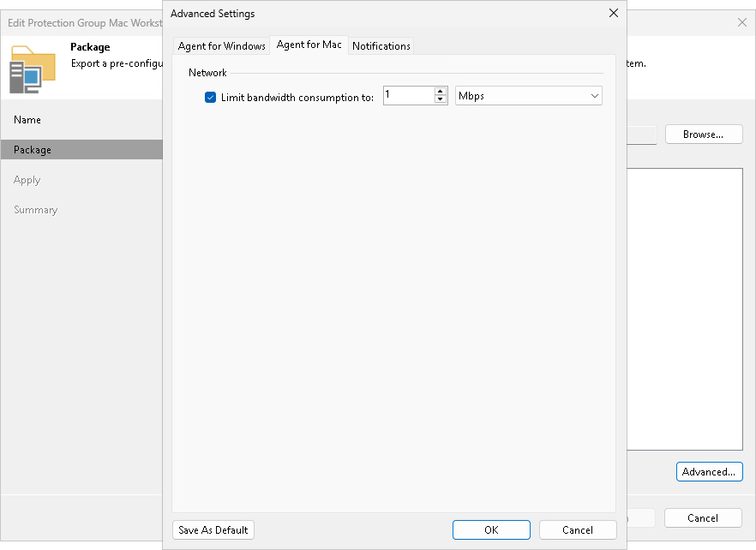Close the Advanced Settings dialog
Viewport: 756px width, 550px height.
pos(614,13)
